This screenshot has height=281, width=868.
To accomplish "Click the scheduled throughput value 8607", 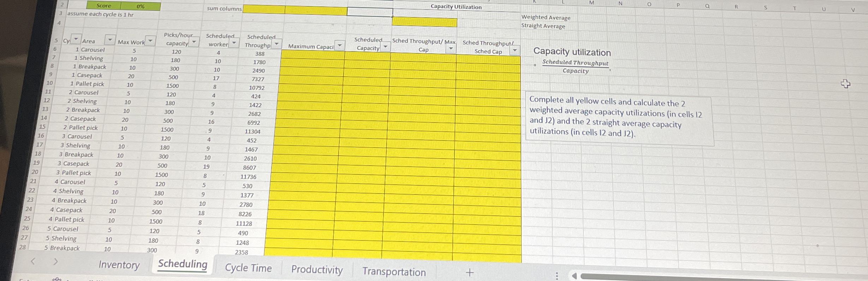I will [249, 168].
